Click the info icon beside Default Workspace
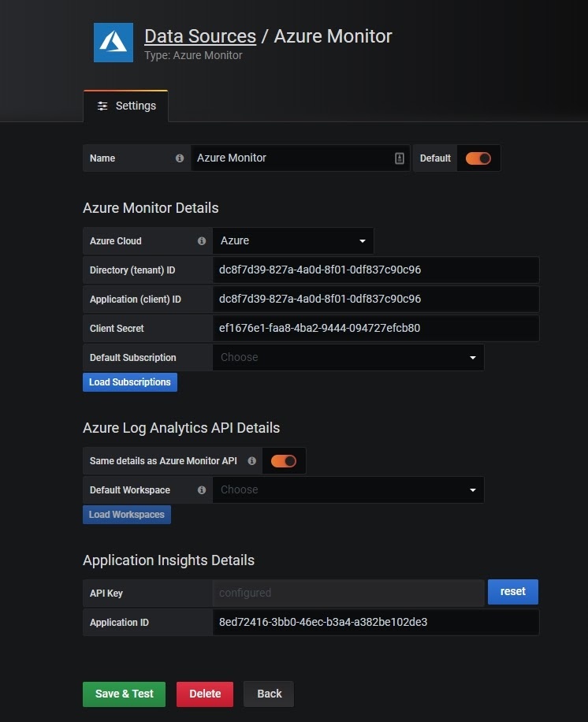Image resolution: width=588 pixels, height=722 pixels. coord(202,490)
